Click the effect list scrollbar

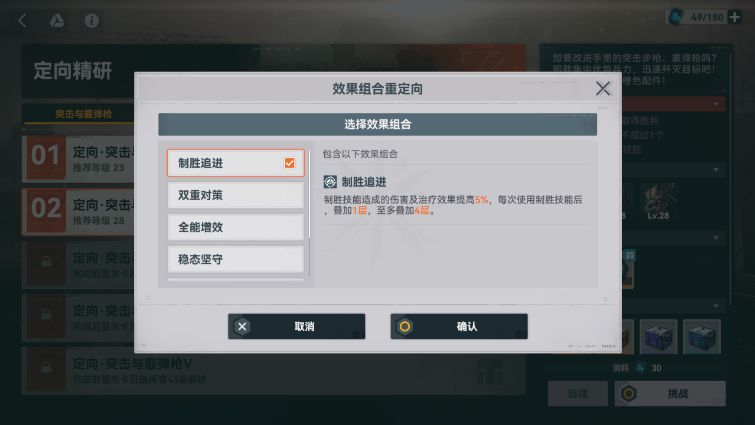[x=309, y=193]
